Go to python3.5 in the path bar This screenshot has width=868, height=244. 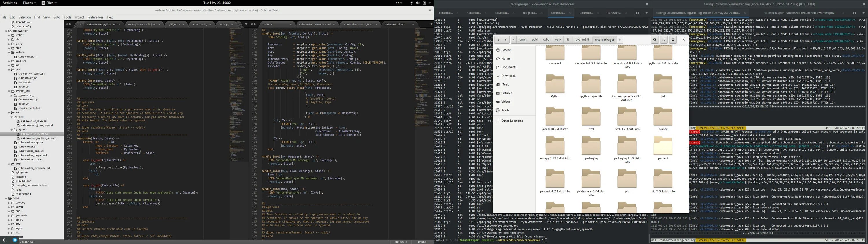(582, 40)
